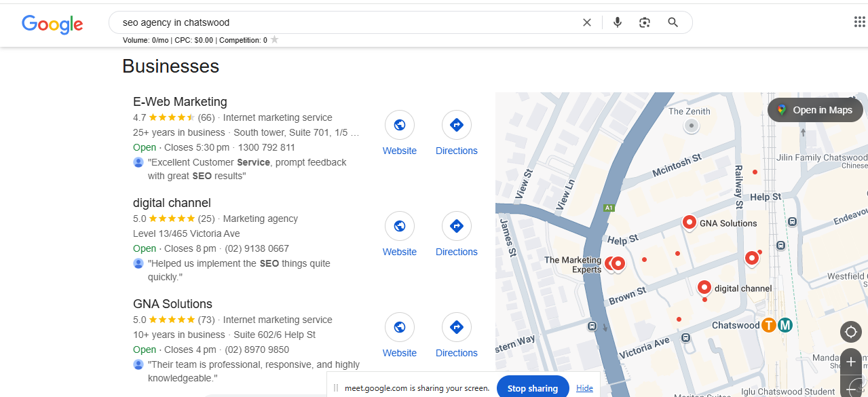868x397 pixels.
Task: Click the 'Victoria Ave' street label on the map
Action: [645, 347]
